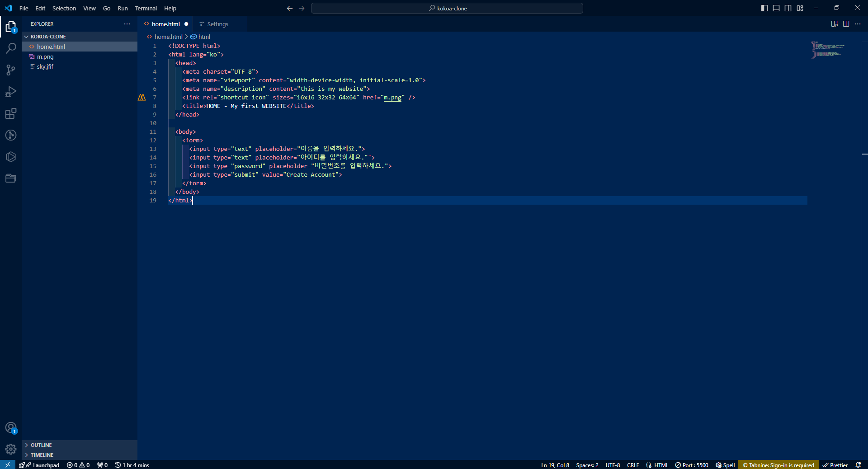Open the Help menu

(x=170, y=8)
